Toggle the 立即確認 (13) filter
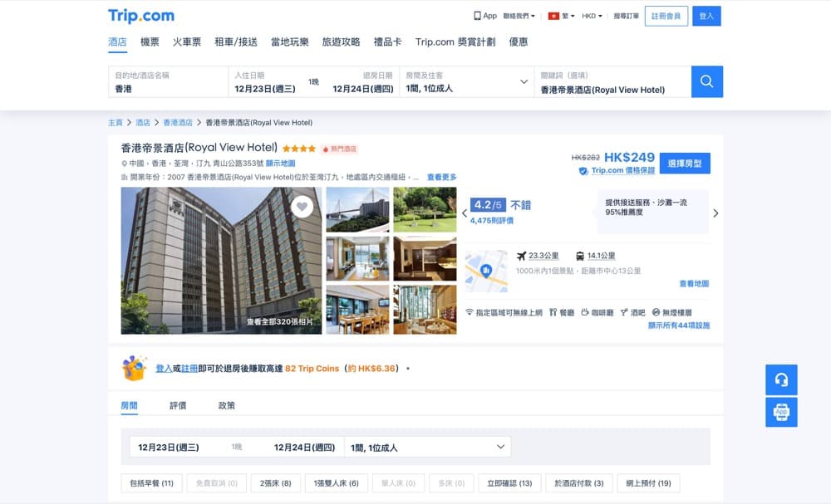The height and width of the screenshot is (504, 831). pos(509,483)
